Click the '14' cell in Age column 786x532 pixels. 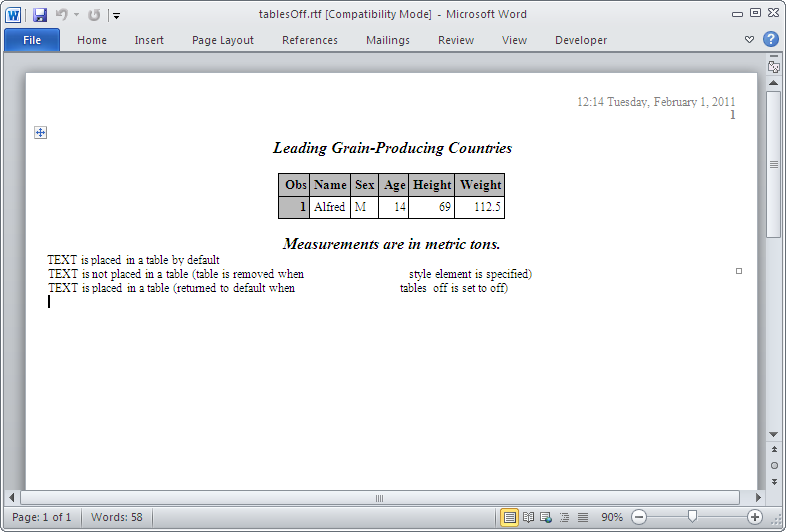394,207
